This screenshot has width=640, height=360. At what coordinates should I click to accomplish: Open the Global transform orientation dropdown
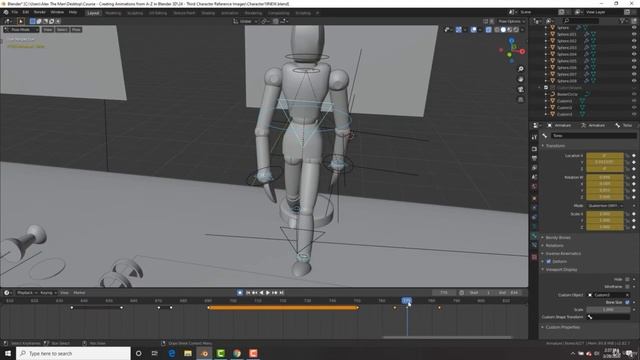[x=245, y=21]
